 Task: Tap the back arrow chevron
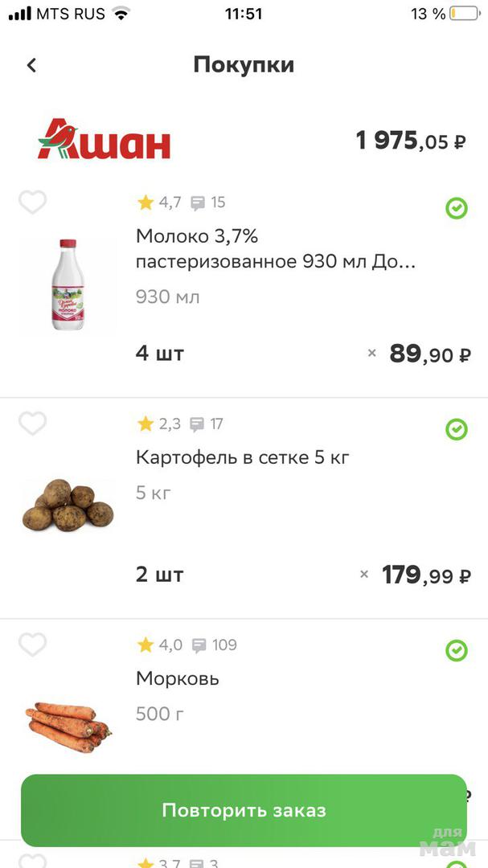coord(31,65)
